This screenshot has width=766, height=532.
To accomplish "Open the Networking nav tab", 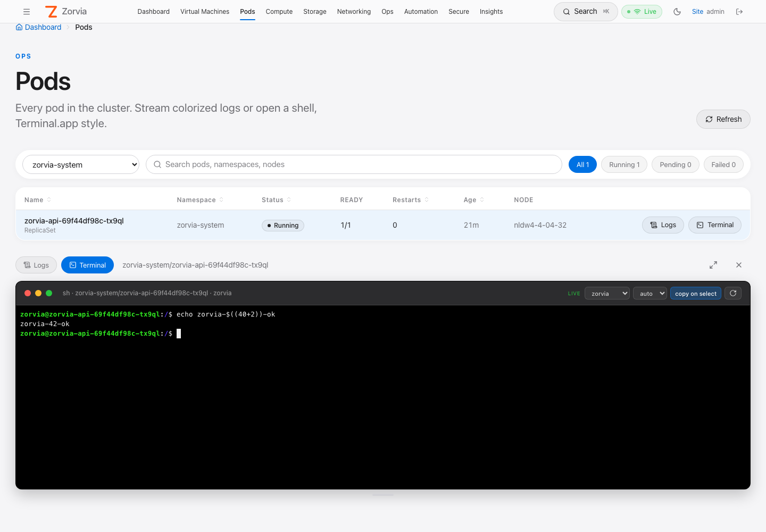I will [354, 12].
